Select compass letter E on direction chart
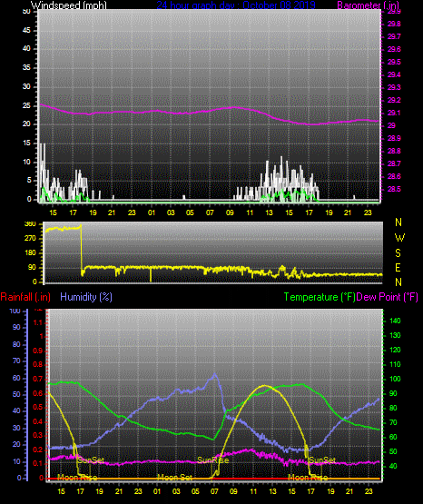This screenshot has width=423, height=504. [x=398, y=267]
